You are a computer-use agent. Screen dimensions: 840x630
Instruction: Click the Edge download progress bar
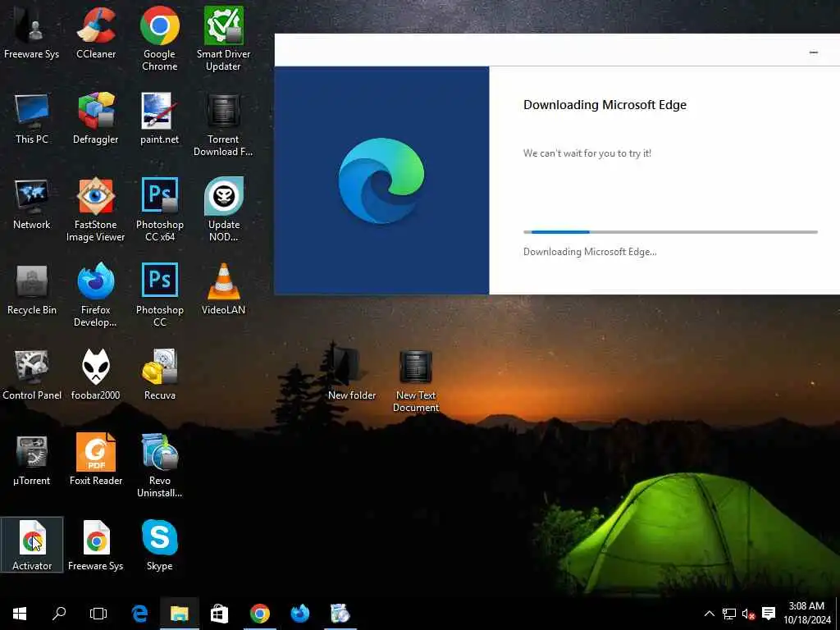(x=670, y=232)
